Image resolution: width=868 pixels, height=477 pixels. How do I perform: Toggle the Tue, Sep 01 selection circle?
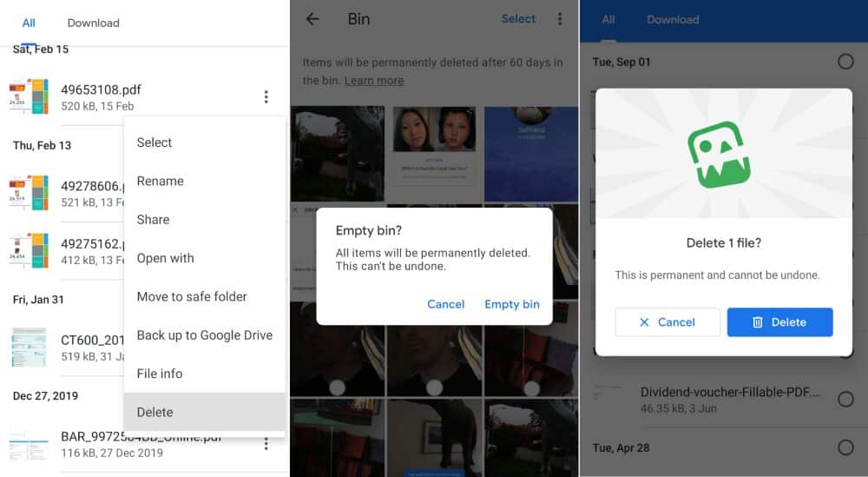coord(845,62)
